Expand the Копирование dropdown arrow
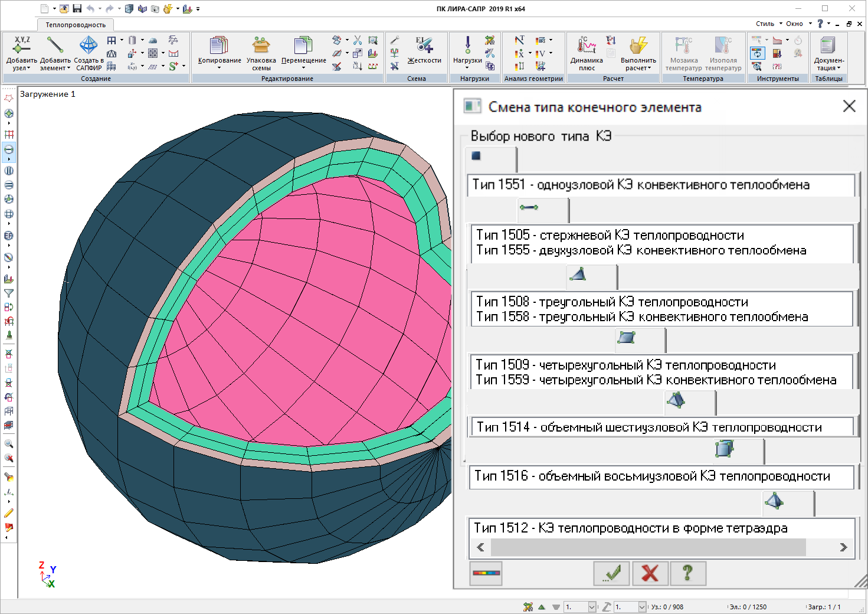This screenshot has height=614, width=868. pos(219,68)
